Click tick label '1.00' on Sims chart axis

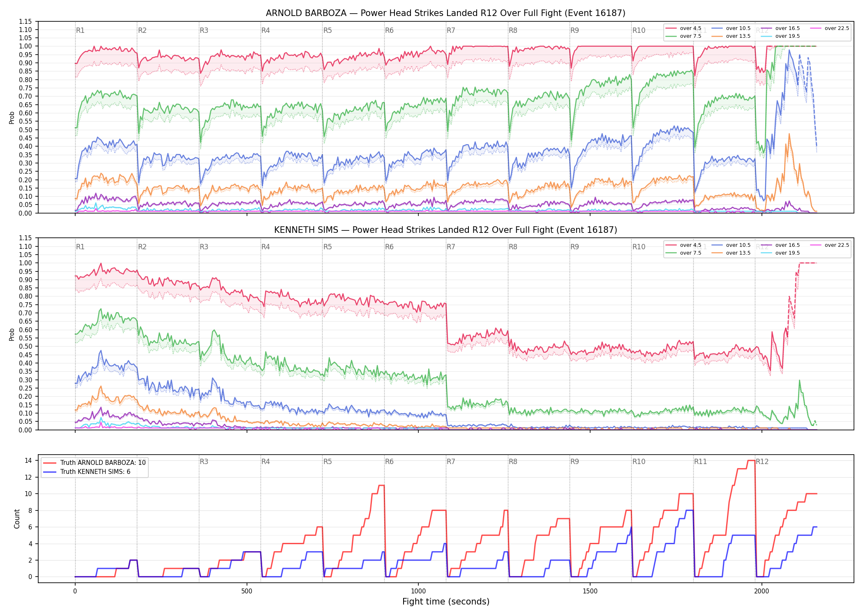(25, 263)
